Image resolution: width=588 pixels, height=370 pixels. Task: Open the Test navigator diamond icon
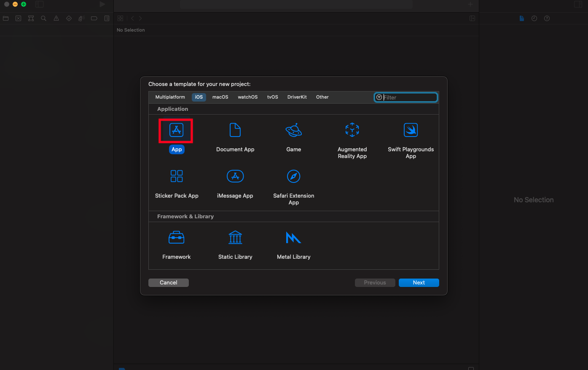69,19
